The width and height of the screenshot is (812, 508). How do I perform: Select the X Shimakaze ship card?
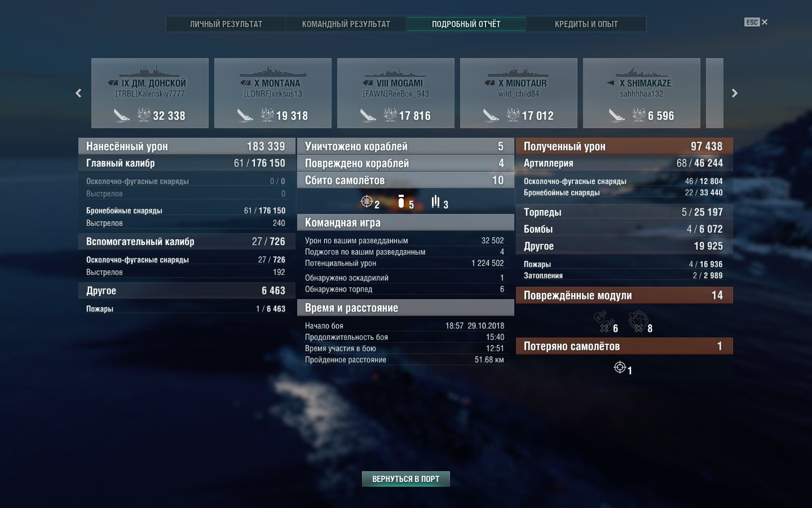642,93
